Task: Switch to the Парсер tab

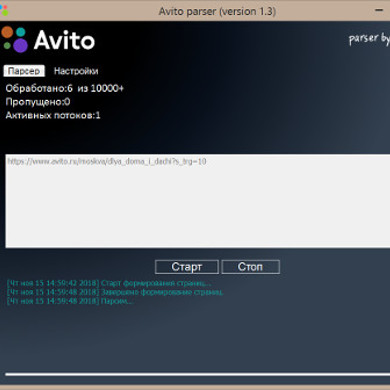Action: coord(24,71)
